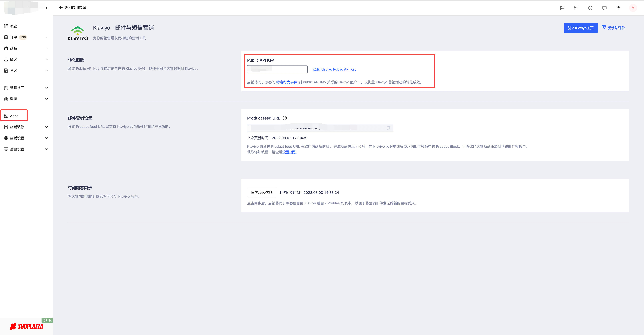Image resolution: width=644 pixels, height=335 pixels.
Task: Click the 店铺装修 store design icon
Action: point(6,127)
